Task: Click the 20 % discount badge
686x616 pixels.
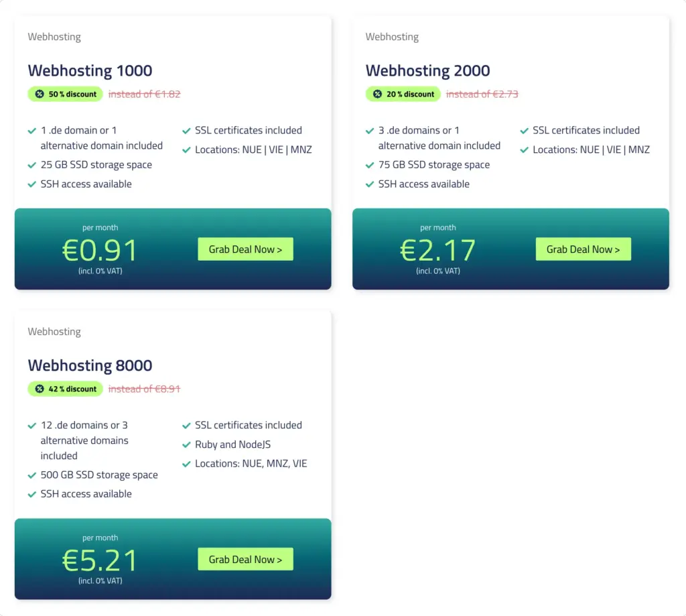Action: (403, 94)
